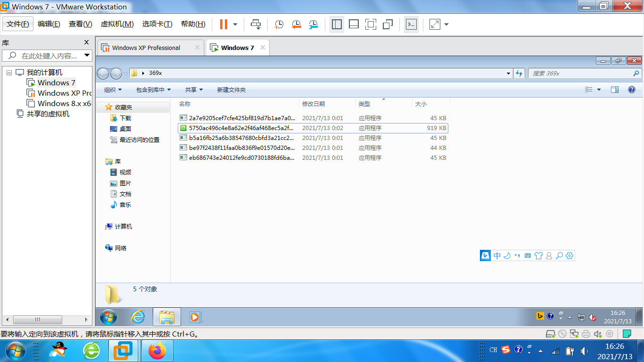
Task: Sort files by 修改日期 column
Action: (x=327, y=104)
